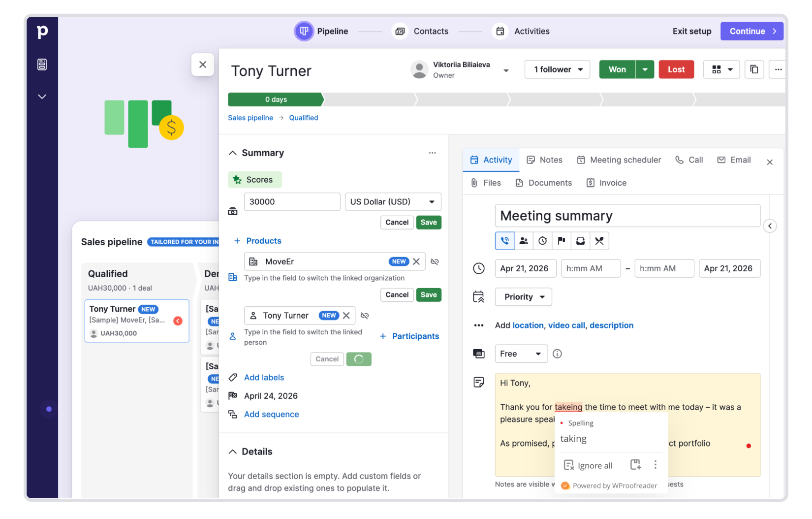This screenshot has width=812, height=519.
Task: Collapse the Summary section
Action: click(233, 153)
